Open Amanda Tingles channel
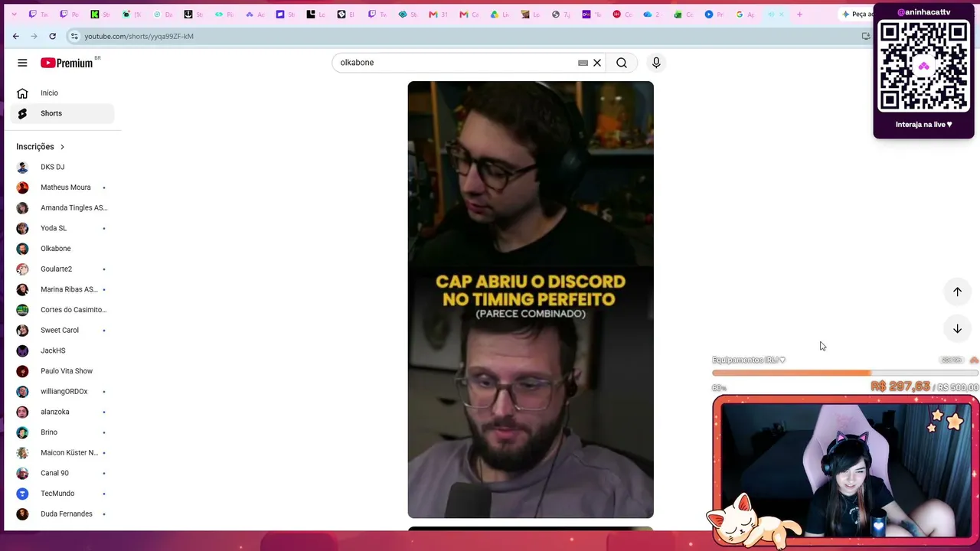The height and width of the screenshot is (551, 980). coord(63,207)
